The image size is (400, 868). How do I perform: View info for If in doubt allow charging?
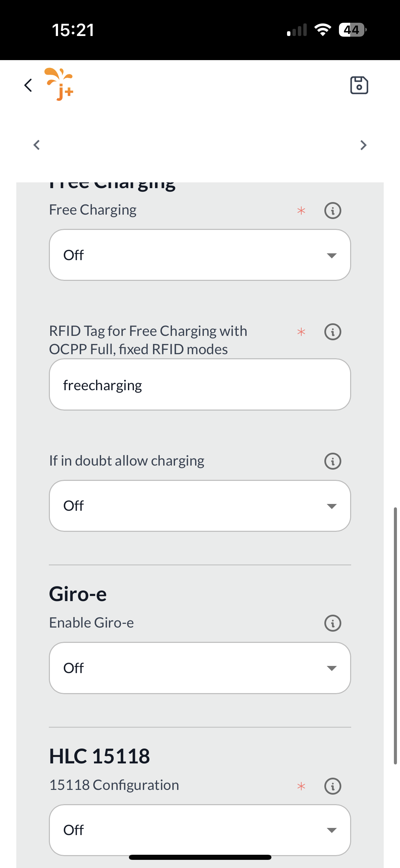coord(332,461)
